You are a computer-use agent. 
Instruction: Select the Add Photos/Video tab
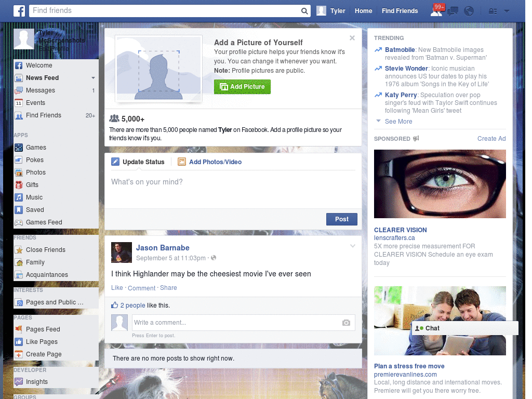(x=210, y=162)
